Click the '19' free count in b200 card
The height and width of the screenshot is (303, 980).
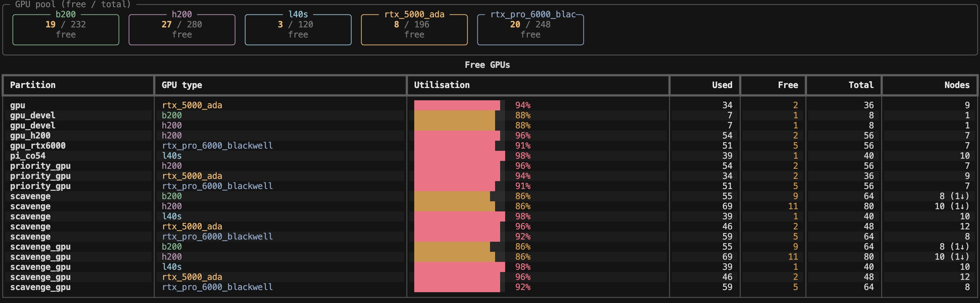tap(51, 25)
